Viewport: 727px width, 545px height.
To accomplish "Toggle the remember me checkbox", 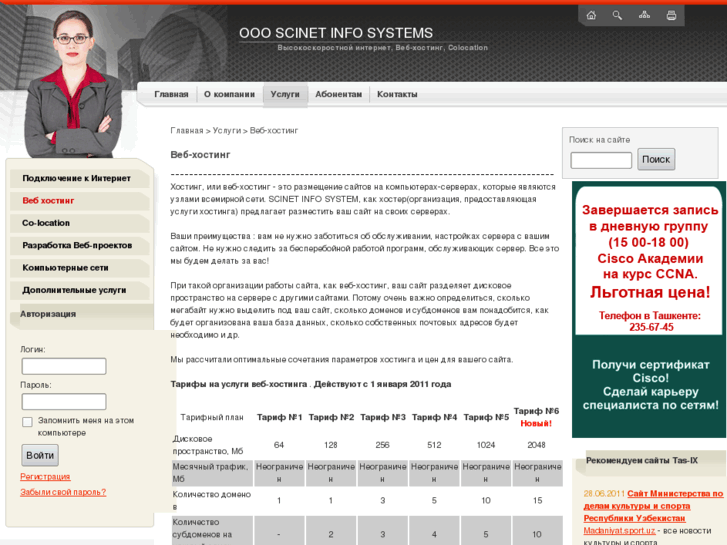I will click(x=27, y=422).
